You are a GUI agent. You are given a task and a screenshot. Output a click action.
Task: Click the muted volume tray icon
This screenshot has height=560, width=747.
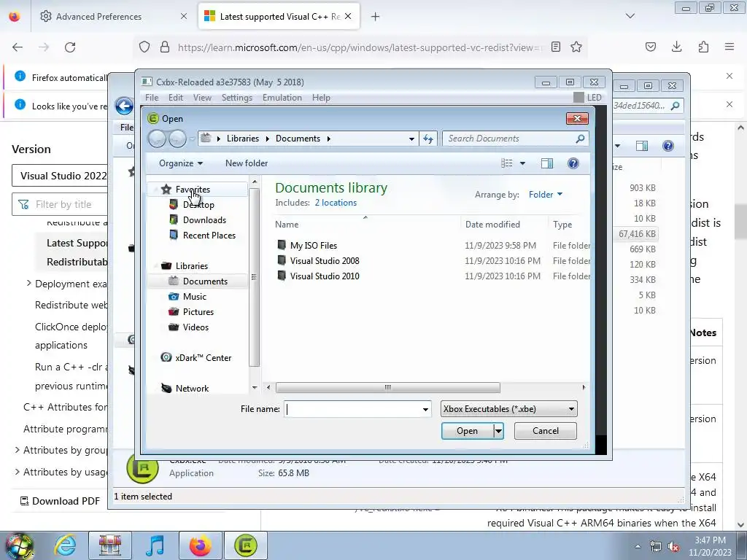tap(673, 547)
